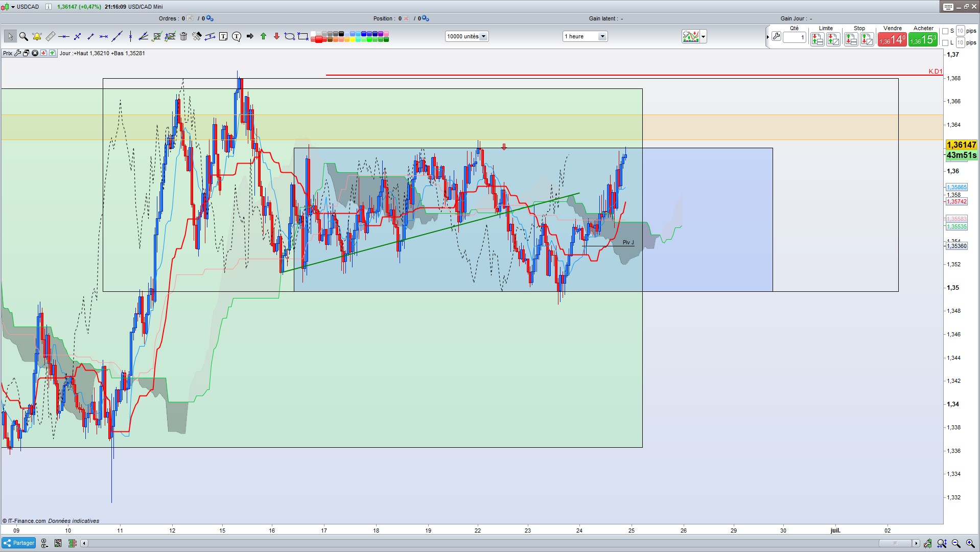980x552 pixels.
Task: Click the red Vendre sell button
Action: [892, 39]
